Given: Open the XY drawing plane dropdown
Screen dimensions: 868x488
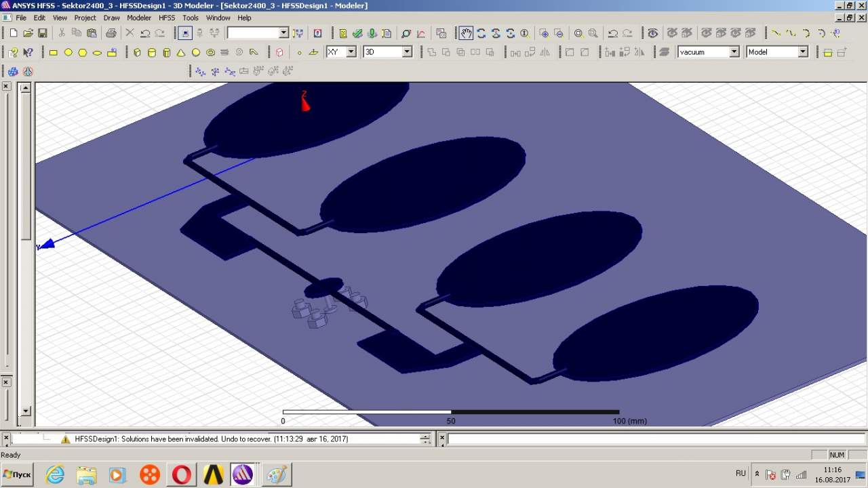Looking at the screenshot, I should point(351,52).
